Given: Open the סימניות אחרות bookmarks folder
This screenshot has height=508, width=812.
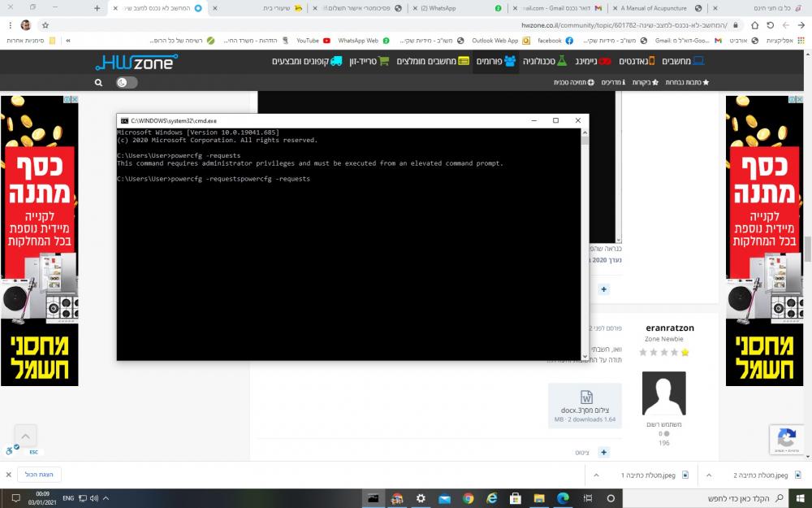Looking at the screenshot, I should point(31,41).
